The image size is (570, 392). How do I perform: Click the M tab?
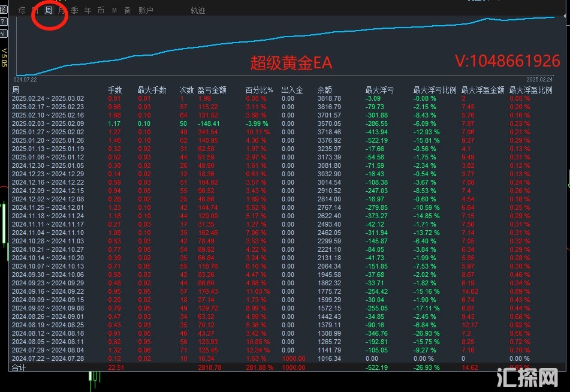click(x=114, y=10)
